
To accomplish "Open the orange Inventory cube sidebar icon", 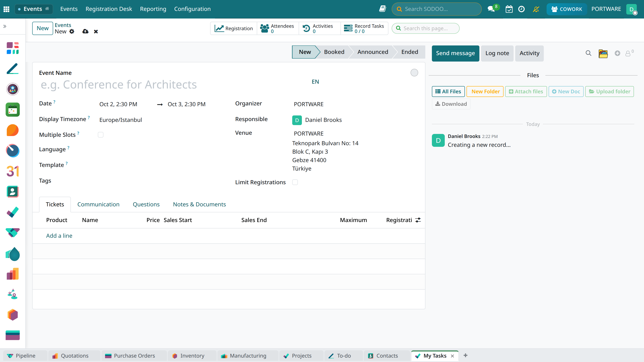I will (x=12, y=315).
